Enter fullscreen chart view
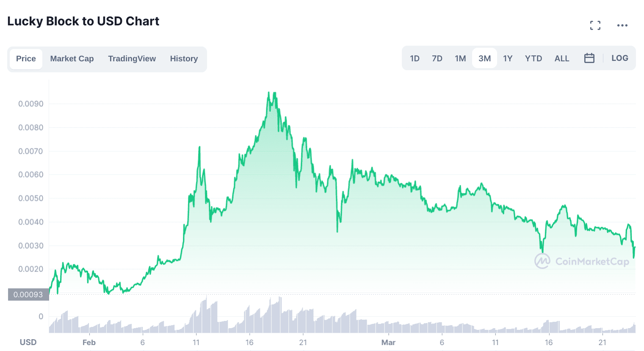Viewport: 644px width, 351px height. [x=595, y=25]
